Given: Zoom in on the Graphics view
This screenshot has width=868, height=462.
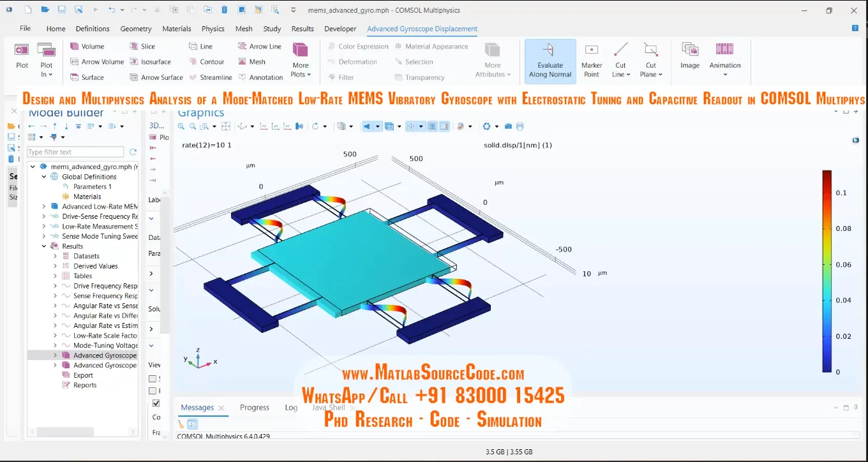Looking at the screenshot, I should tap(181, 126).
